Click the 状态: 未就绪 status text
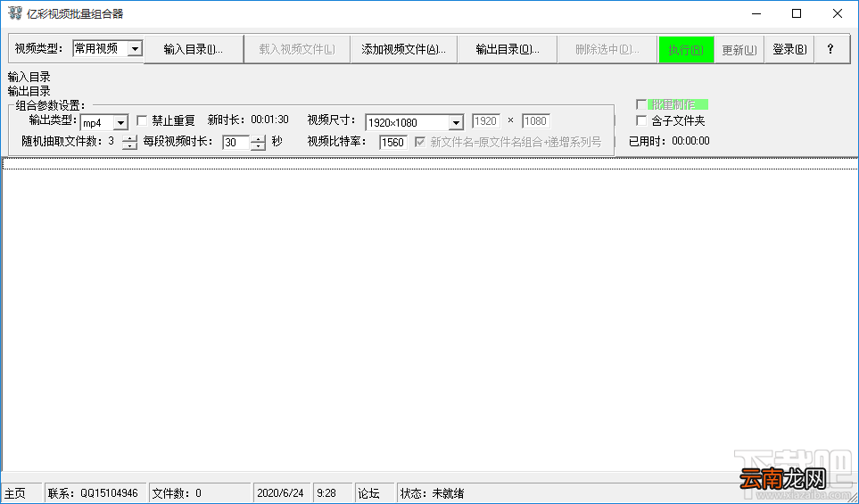The height and width of the screenshot is (504, 859). coord(432,493)
